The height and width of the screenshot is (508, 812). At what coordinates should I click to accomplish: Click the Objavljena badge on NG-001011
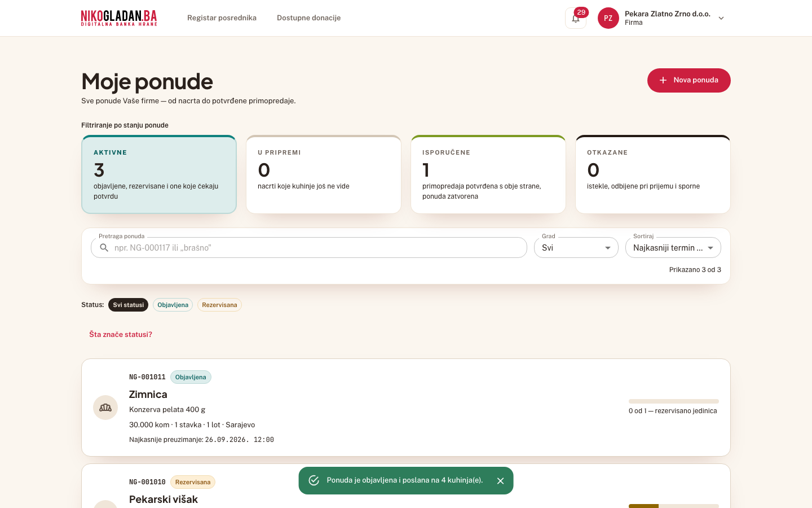(191, 377)
